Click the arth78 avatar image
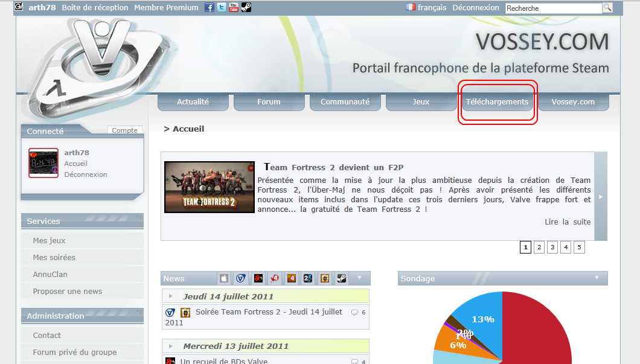This screenshot has width=640, height=364. pos(43,163)
